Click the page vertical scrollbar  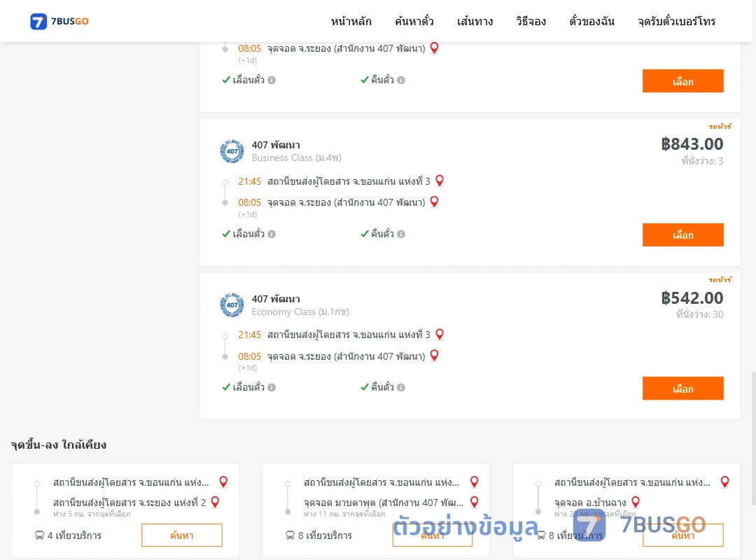pos(754,438)
